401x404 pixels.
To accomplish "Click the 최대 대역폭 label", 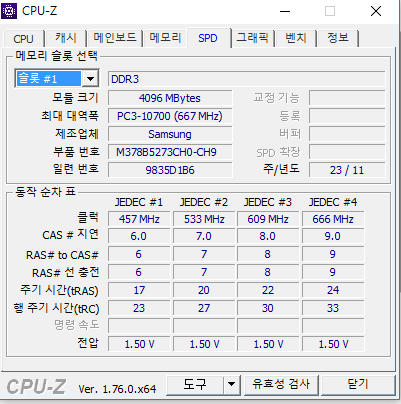I will point(70,116).
